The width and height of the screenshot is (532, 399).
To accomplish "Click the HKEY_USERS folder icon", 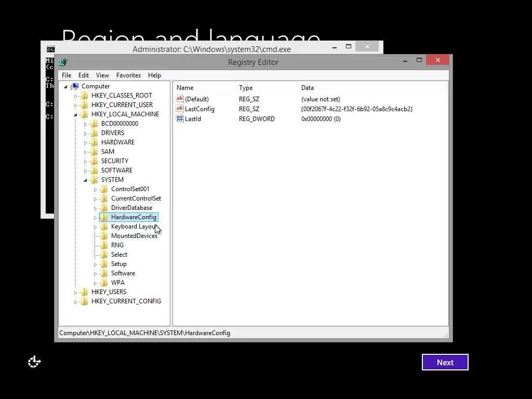I will coord(85,292).
